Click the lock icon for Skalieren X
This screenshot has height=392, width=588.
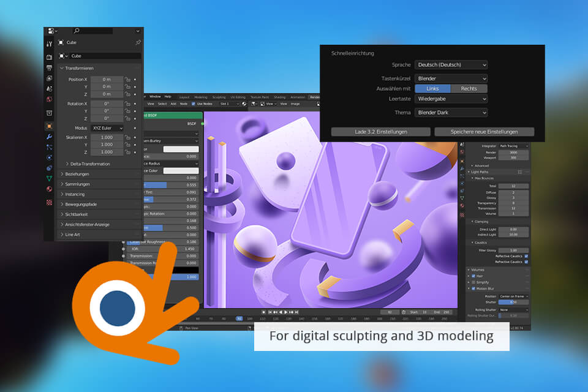click(127, 138)
